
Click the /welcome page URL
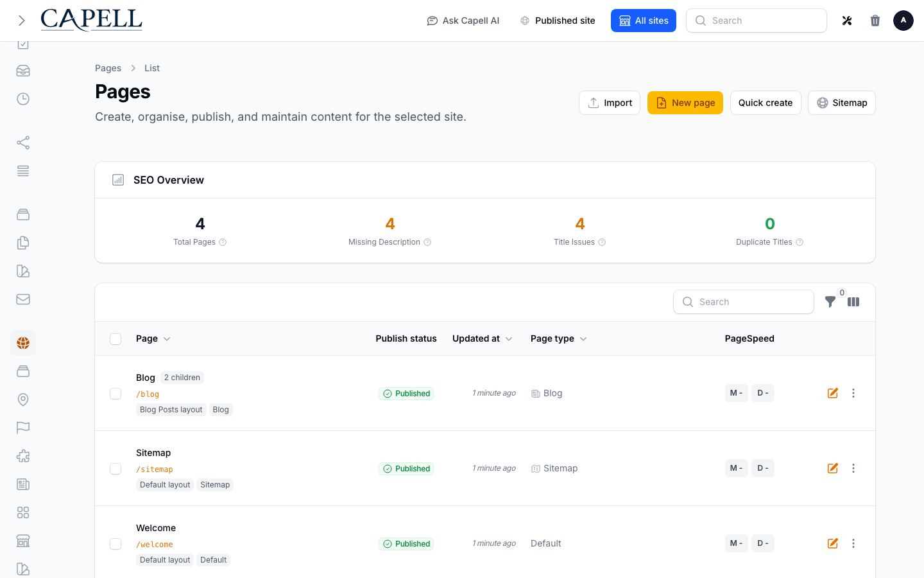click(x=155, y=545)
